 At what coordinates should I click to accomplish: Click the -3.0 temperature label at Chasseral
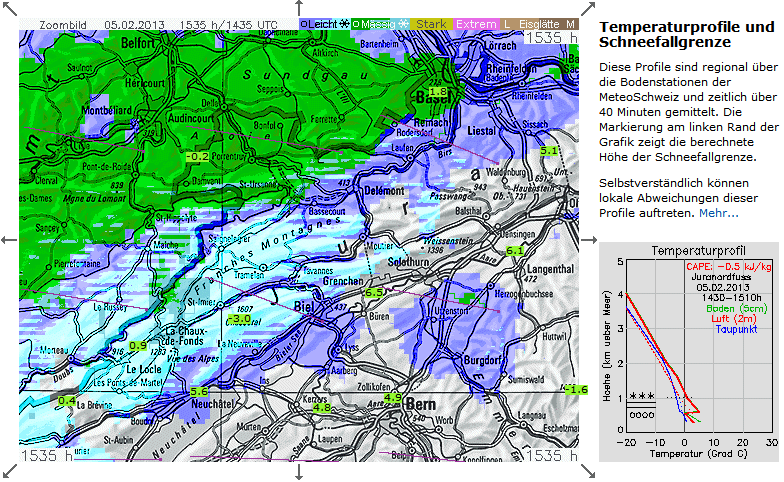point(239,318)
